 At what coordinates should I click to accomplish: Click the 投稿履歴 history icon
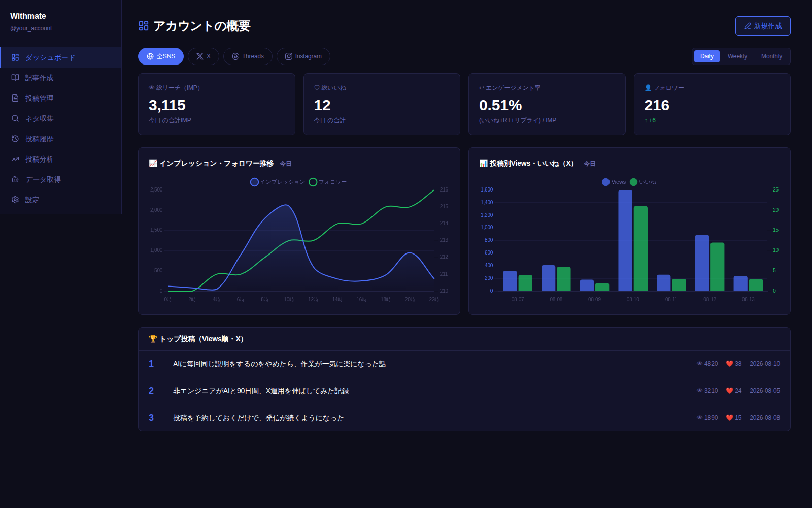[15, 139]
